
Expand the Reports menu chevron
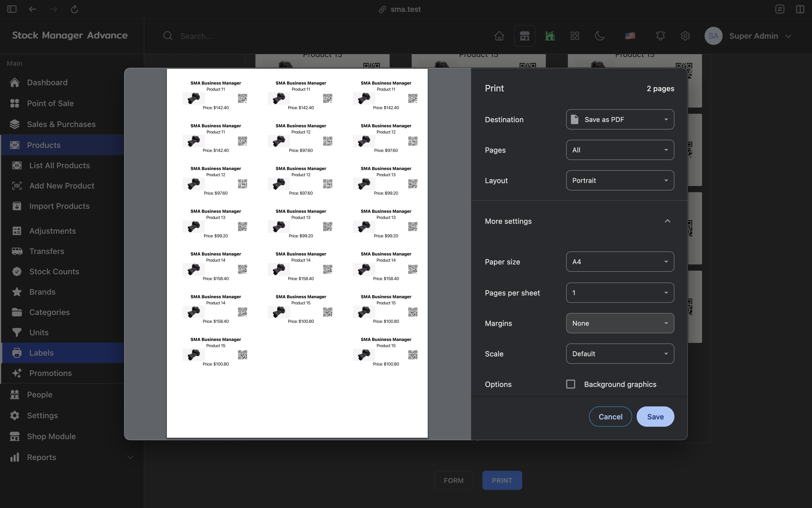pyautogui.click(x=130, y=457)
